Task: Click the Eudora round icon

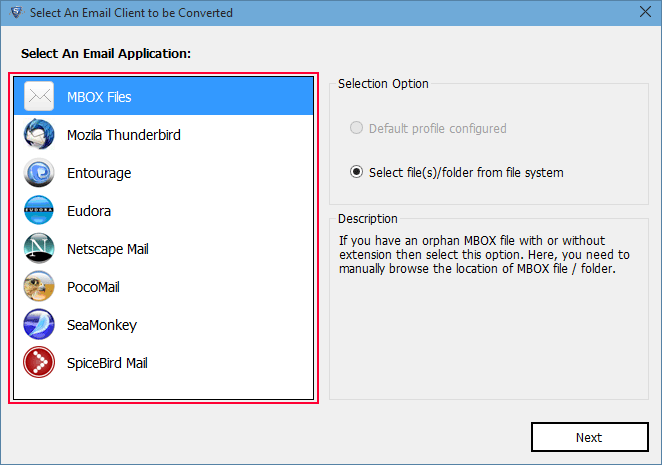Action: (x=39, y=210)
